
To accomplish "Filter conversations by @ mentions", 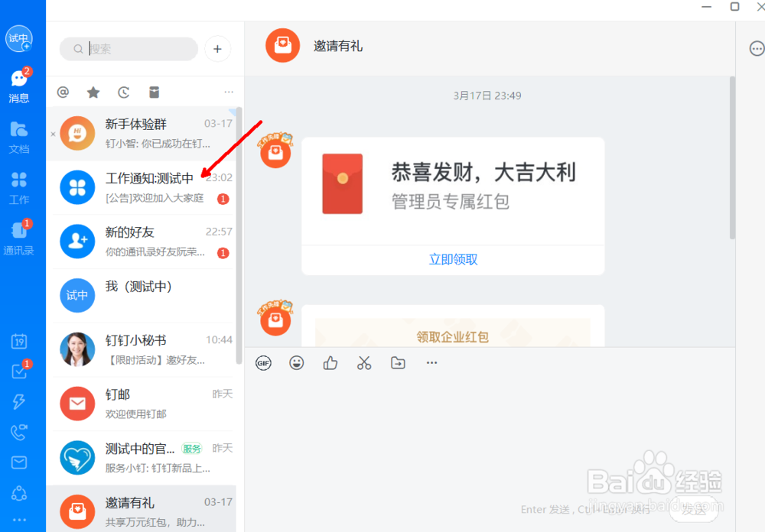I will 63,92.
